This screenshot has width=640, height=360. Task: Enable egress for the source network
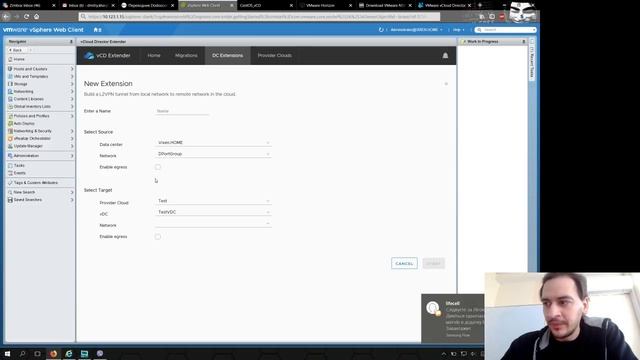tap(158, 167)
